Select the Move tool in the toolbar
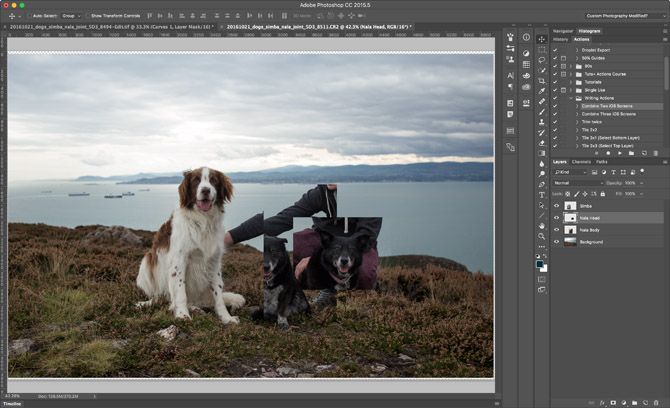 (541, 39)
